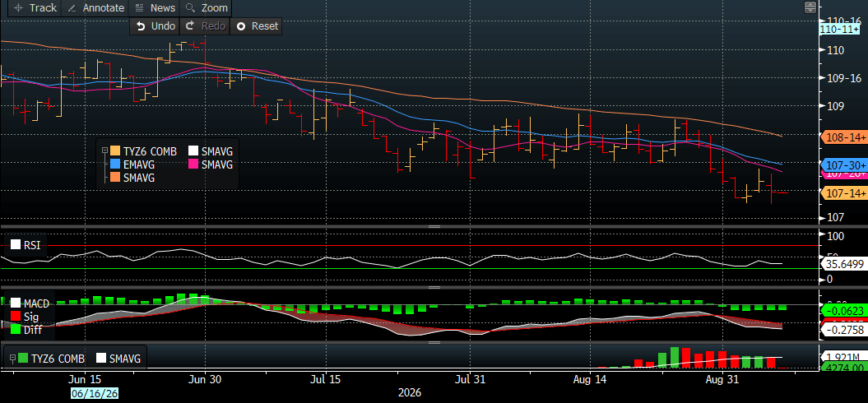This screenshot has height=403, width=868.
Task: Click the green TYZ6 COMB volume swatch
Action: (x=23, y=359)
